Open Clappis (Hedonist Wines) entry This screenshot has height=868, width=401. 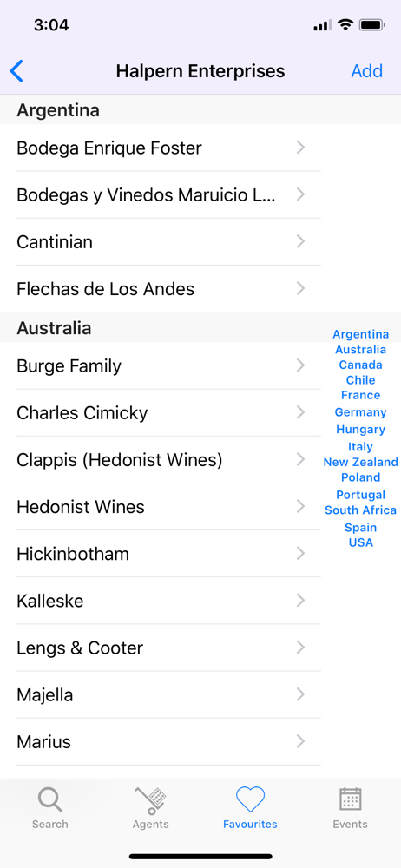tap(161, 459)
